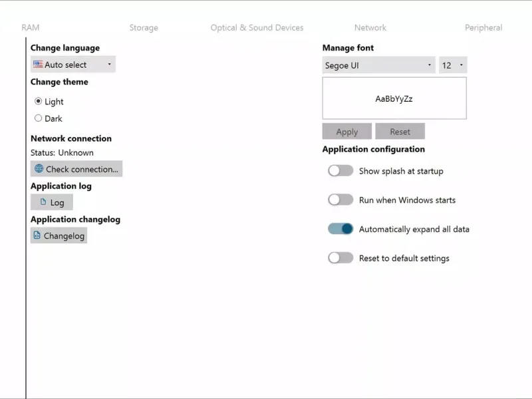Image resolution: width=532 pixels, height=399 pixels.
Task: Select the Light theme radio button
Action: point(38,101)
